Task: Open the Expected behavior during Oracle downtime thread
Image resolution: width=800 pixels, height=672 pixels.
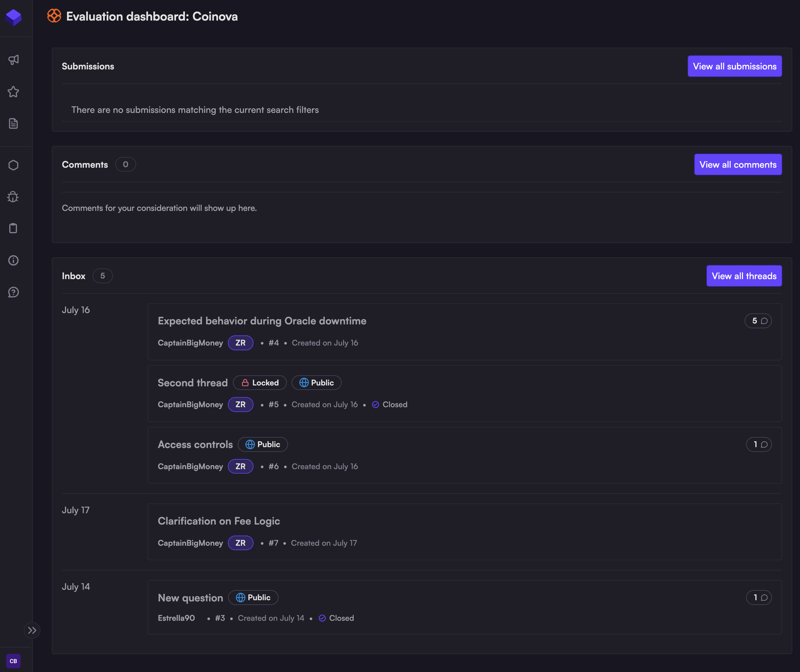Action: coord(262,321)
